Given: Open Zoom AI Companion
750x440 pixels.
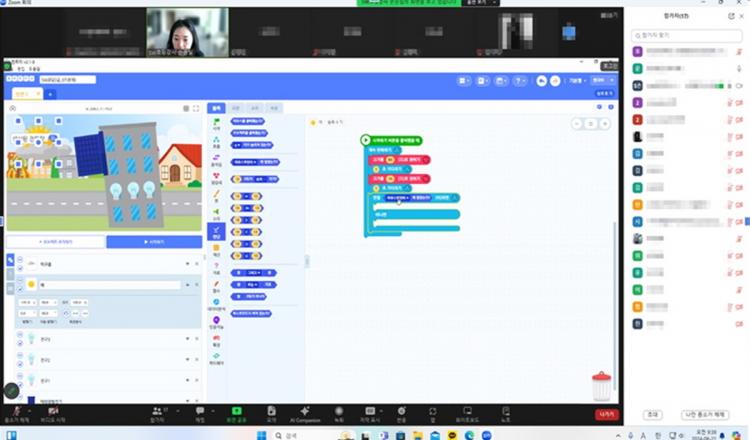Looking at the screenshot, I should (304, 412).
